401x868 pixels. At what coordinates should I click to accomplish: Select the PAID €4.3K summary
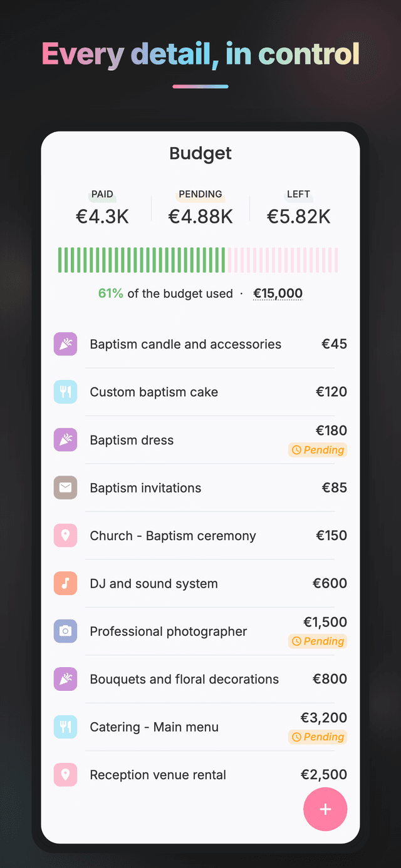tap(102, 208)
